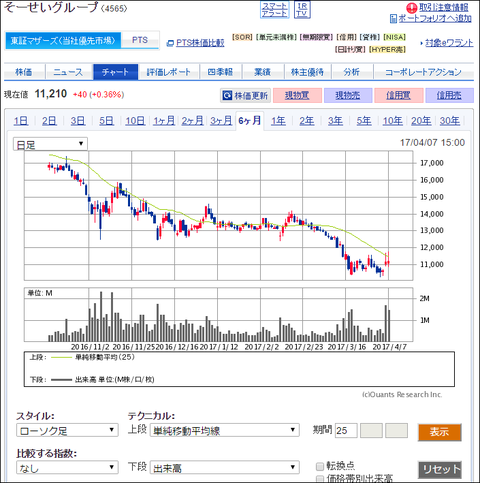Viewport: 480px width, 483px height.
Task: Click the candlestick price chart area
Action: [219, 216]
